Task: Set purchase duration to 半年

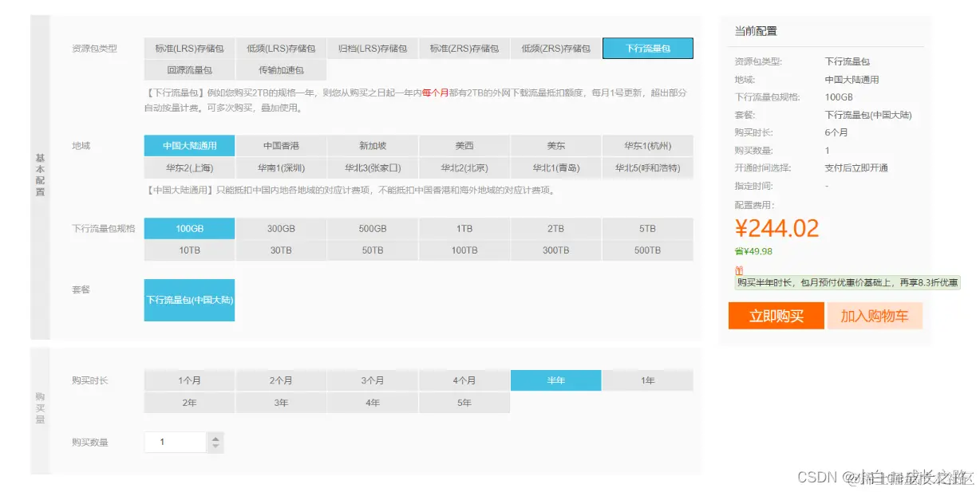Action: pos(556,381)
